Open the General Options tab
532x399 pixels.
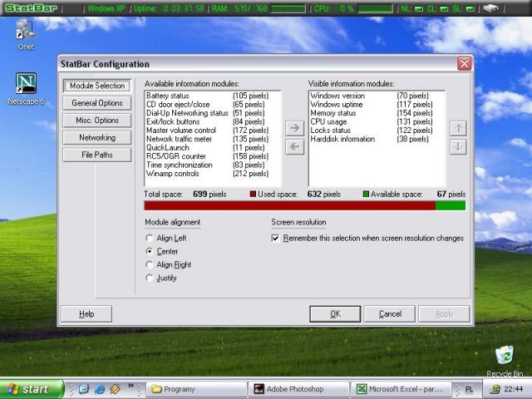click(x=97, y=103)
